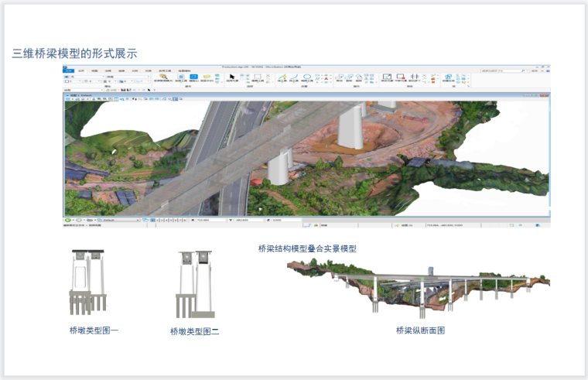Select the Element Selection arrow tool

coord(231,78)
